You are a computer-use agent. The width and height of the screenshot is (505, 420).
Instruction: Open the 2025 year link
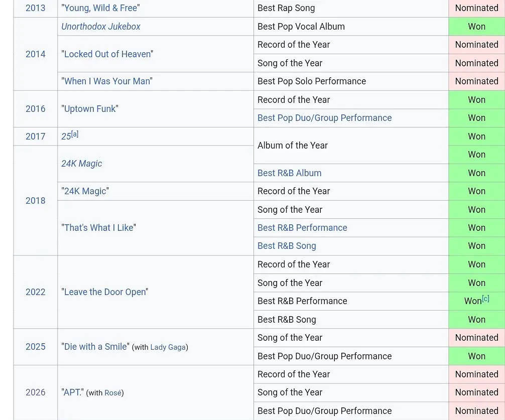pos(36,347)
